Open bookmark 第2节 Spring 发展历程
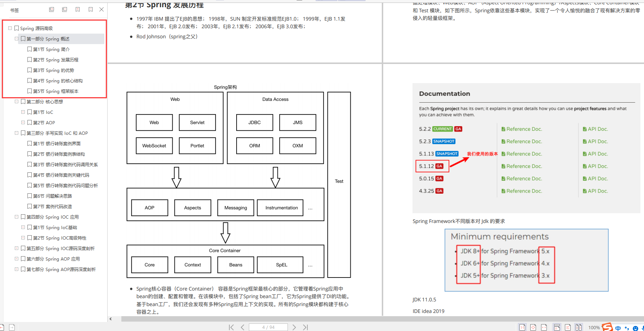The height and width of the screenshot is (331, 644). point(56,60)
